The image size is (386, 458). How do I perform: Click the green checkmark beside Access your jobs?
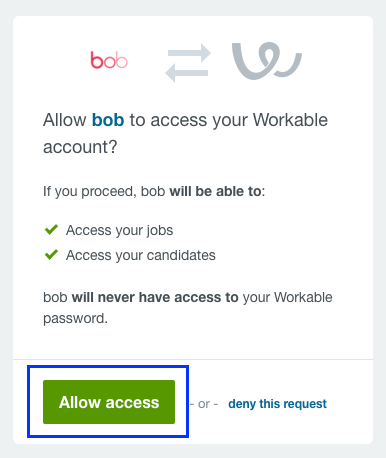(51, 230)
